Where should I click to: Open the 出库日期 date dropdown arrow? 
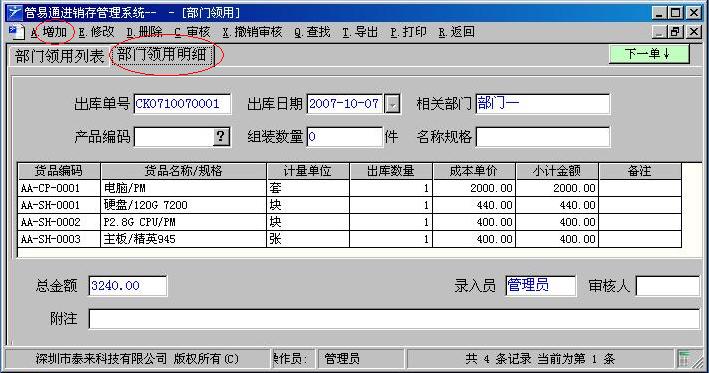(x=392, y=104)
